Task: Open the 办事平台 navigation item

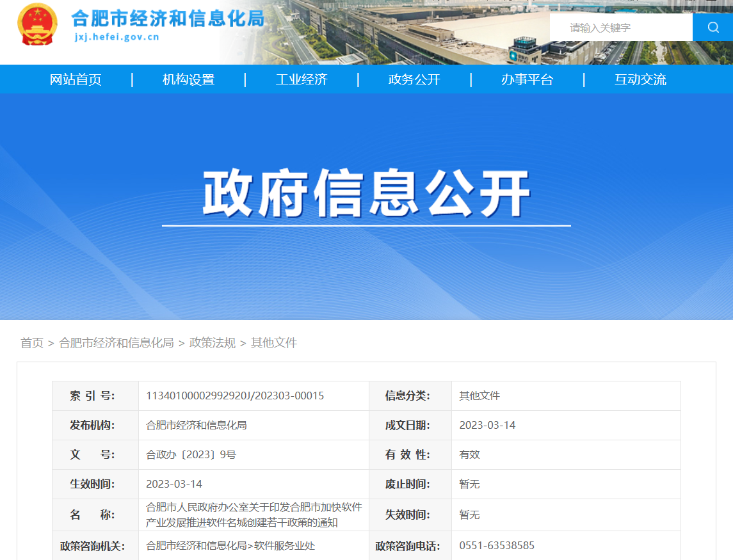Action: click(527, 79)
